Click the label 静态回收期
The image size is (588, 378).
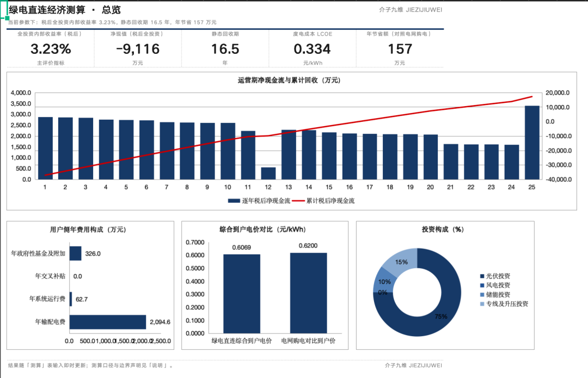(x=225, y=34)
